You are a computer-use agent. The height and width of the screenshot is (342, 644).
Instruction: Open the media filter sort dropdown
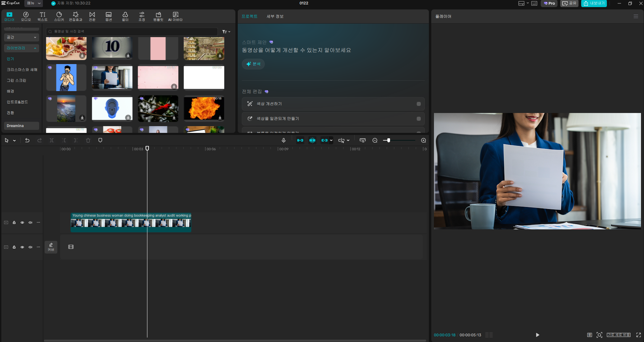(226, 32)
